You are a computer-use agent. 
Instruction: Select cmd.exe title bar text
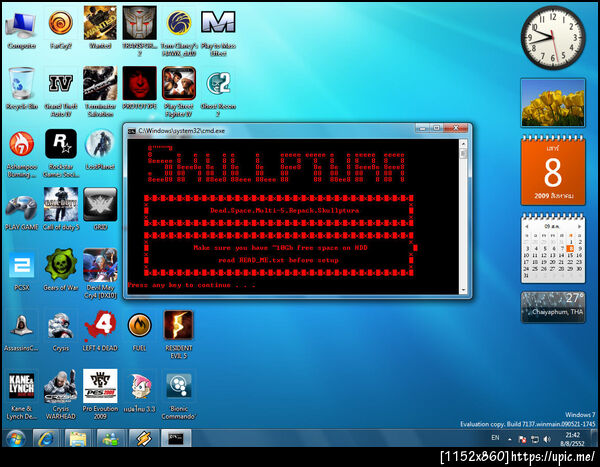[181, 131]
